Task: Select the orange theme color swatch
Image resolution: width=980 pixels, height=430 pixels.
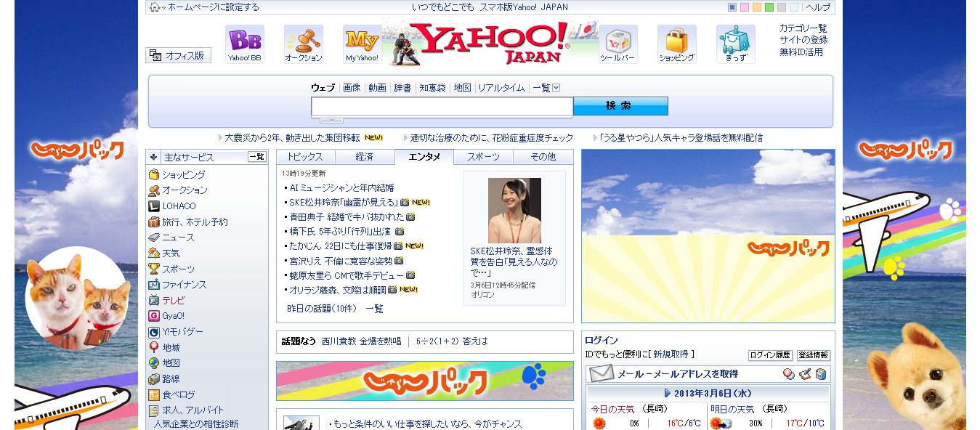Action: (757, 7)
